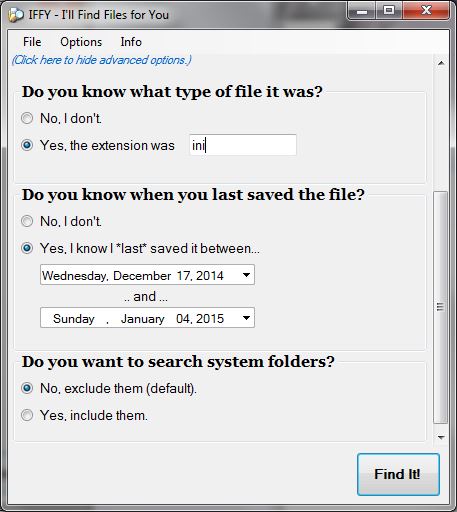Open the Options menu
The height and width of the screenshot is (512, 457).
[x=81, y=42]
